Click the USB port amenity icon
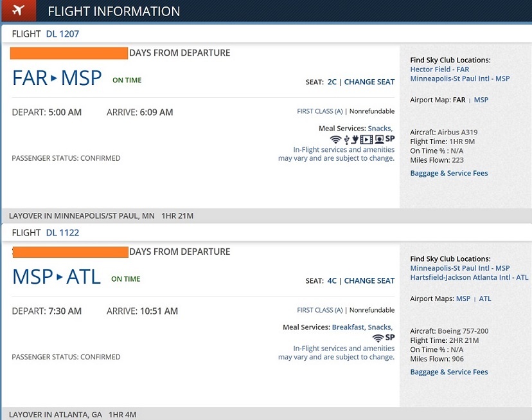 click(346, 139)
